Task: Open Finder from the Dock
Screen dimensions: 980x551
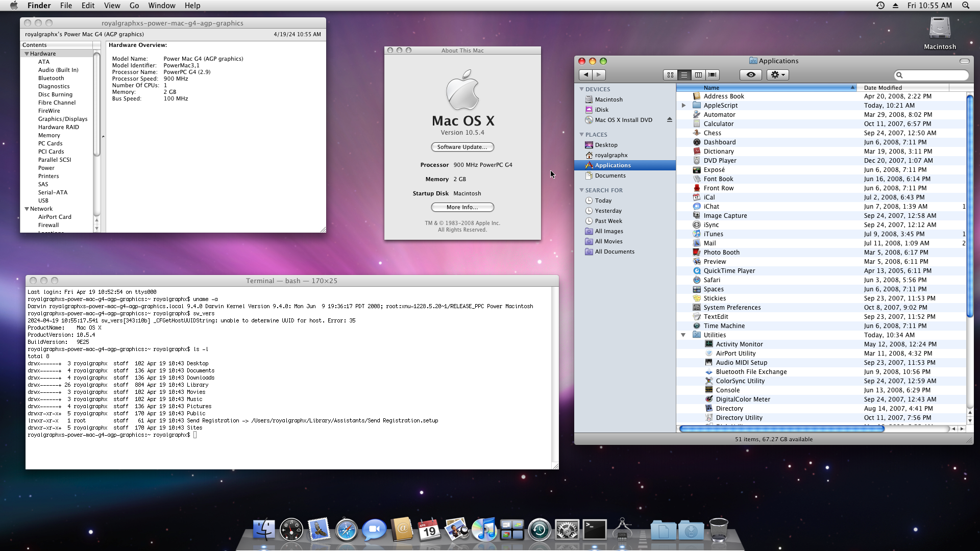Action: click(264, 530)
